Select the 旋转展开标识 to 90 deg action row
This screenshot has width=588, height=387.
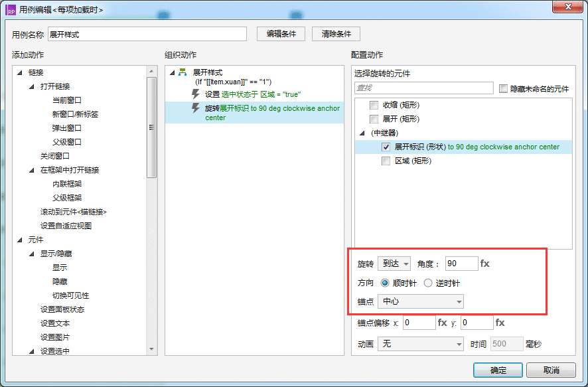click(255, 113)
